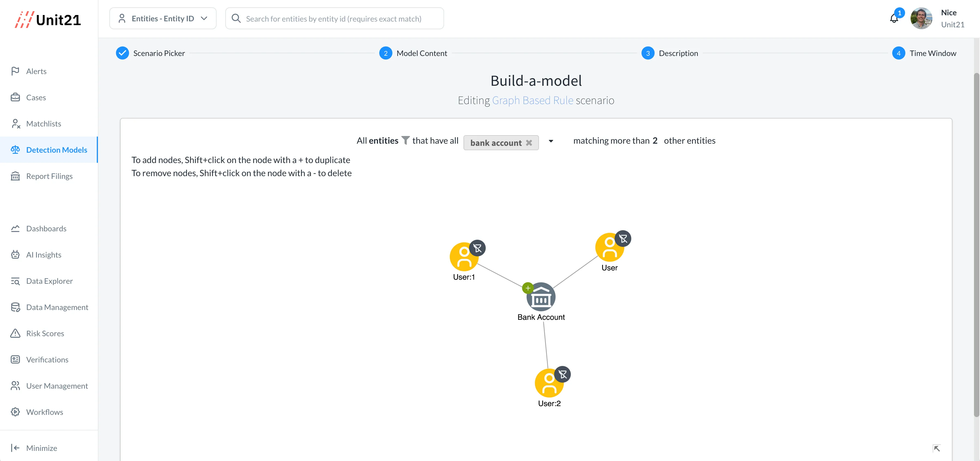This screenshot has height=461, width=980.
Task: Click the notification bell icon
Action: coord(894,19)
